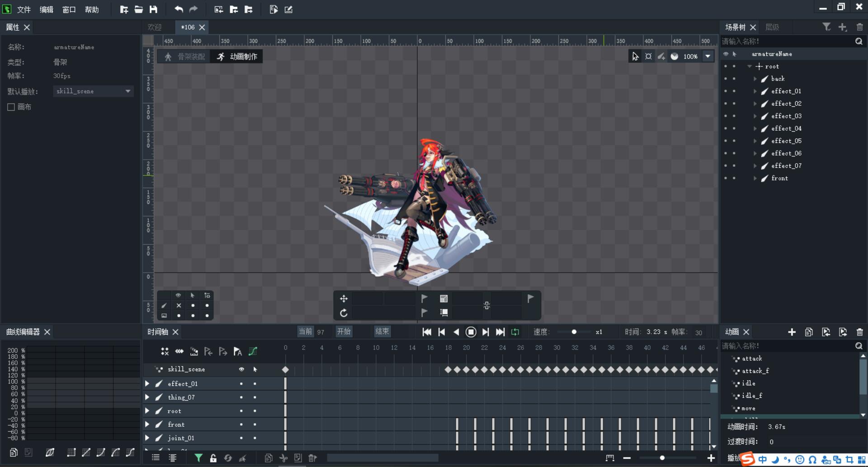Expand the effect_01 layer in timeline
The width and height of the screenshot is (868, 467).
tap(147, 383)
